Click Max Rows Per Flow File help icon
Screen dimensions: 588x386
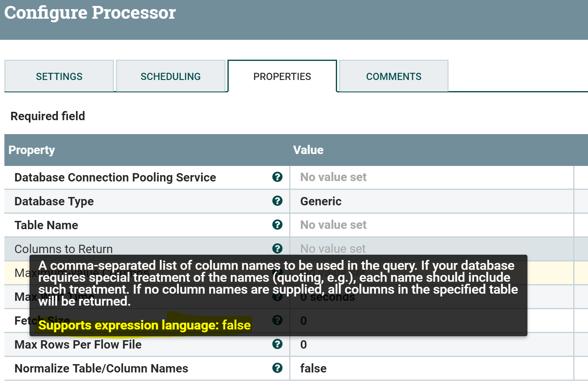coord(277,344)
